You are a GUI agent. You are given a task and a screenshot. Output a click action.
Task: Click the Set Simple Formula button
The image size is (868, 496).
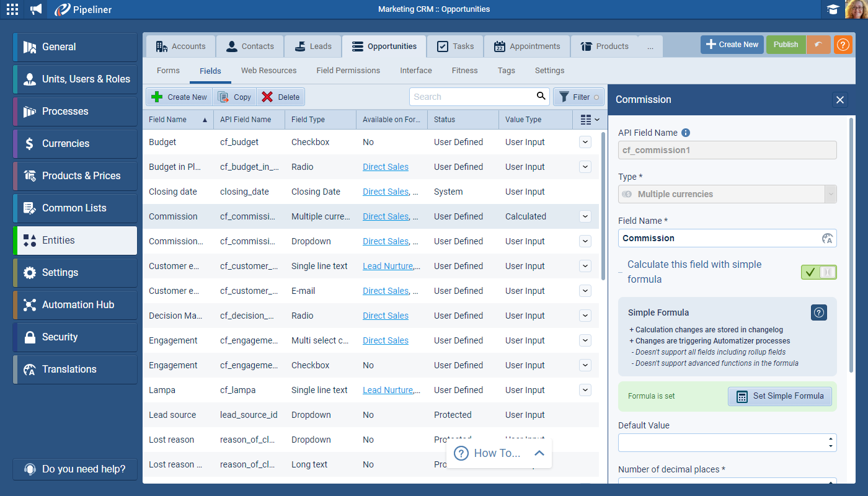[x=779, y=396]
